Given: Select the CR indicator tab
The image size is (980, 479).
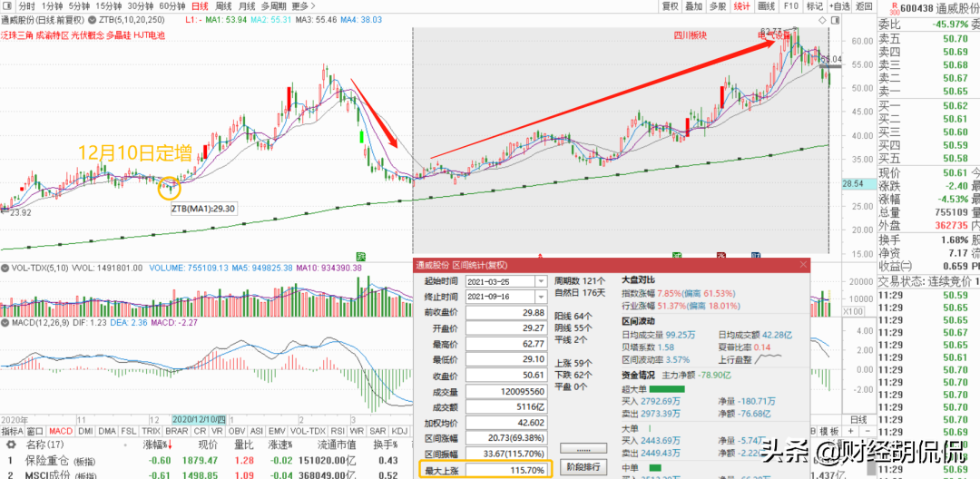Looking at the screenshot, I should (200, 431).
